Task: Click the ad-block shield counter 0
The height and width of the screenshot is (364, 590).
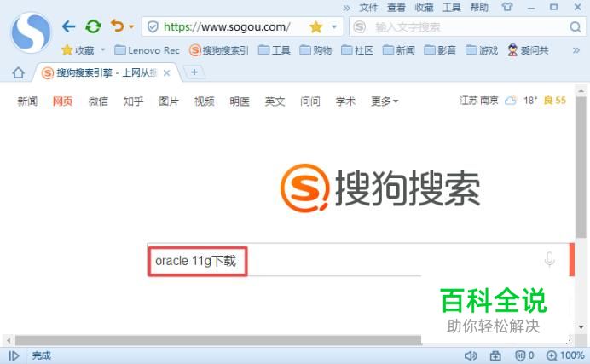Action: 524,355
